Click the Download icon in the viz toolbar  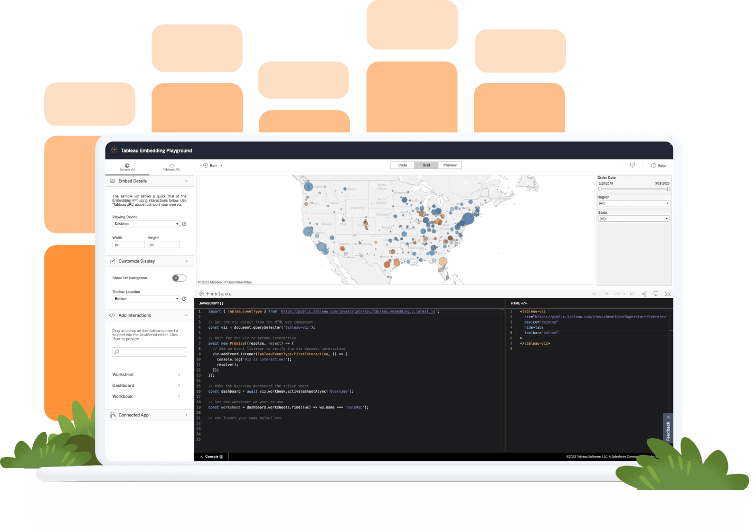[x=656, y=294]
